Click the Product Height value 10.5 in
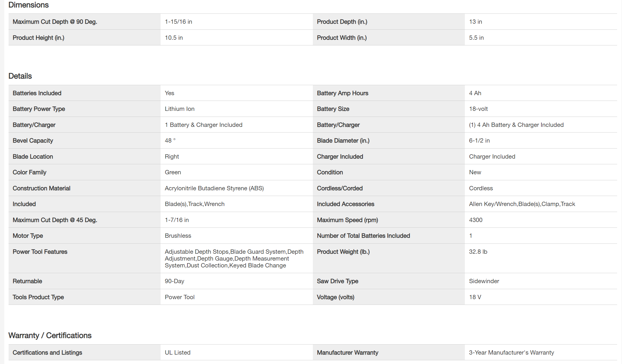This screenshot has width=622, height=364. [x=174, y=38]
